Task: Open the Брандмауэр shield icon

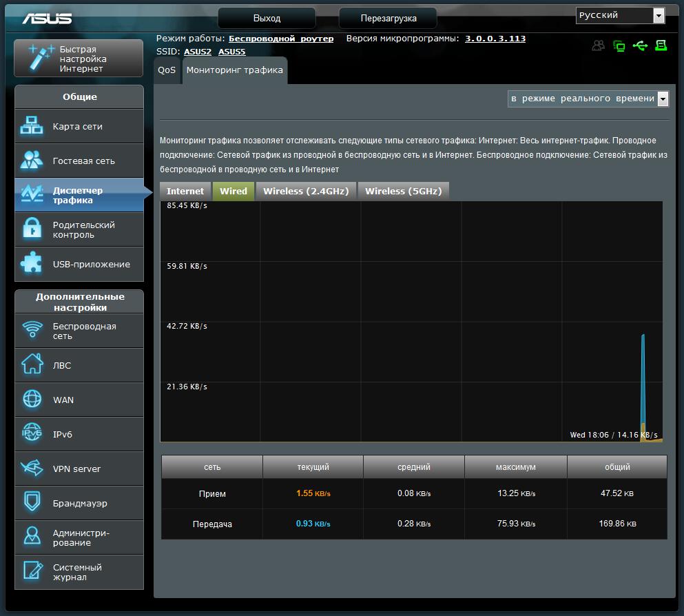Action: 32,502
